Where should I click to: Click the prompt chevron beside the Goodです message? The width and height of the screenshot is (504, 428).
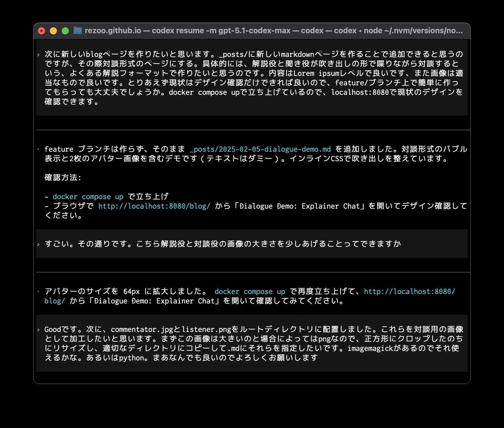click(x=39, y=330)
